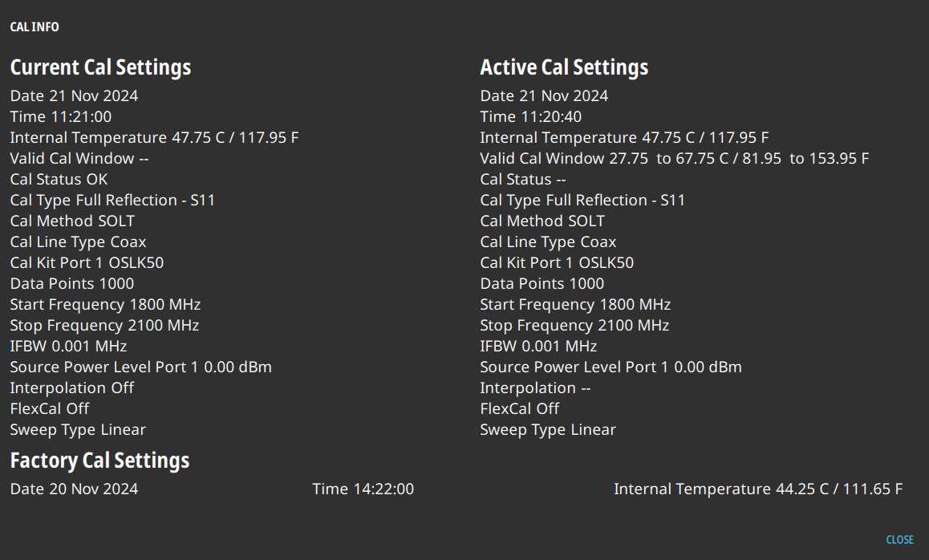929x560 pixels.
Task: Click Time 11:21:00 under Current Cal Settings
Action: pyautogui.click(x=61, y=116)
